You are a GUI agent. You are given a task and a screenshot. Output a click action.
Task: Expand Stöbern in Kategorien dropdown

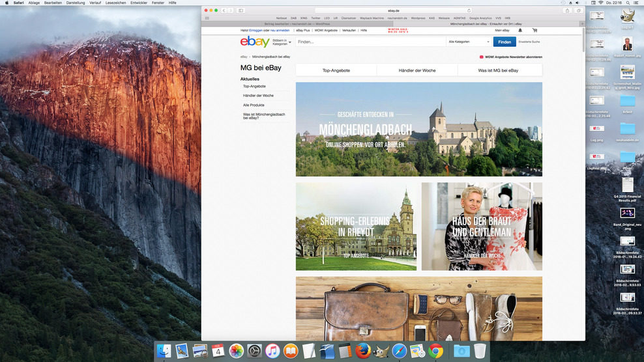pos(282,42)
